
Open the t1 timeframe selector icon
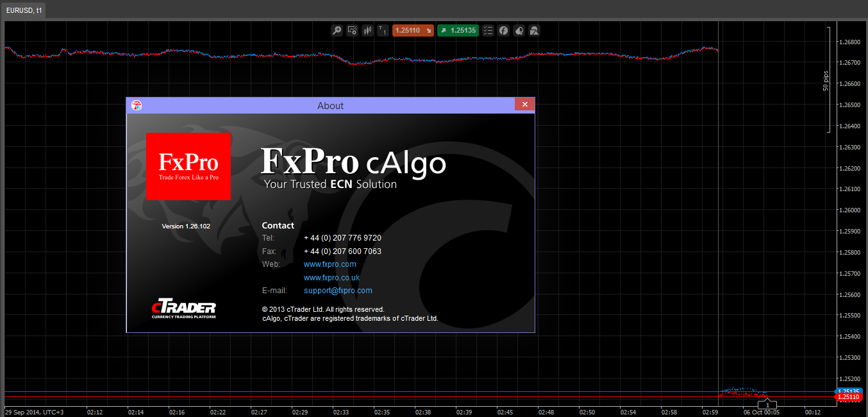pos(383,30)
